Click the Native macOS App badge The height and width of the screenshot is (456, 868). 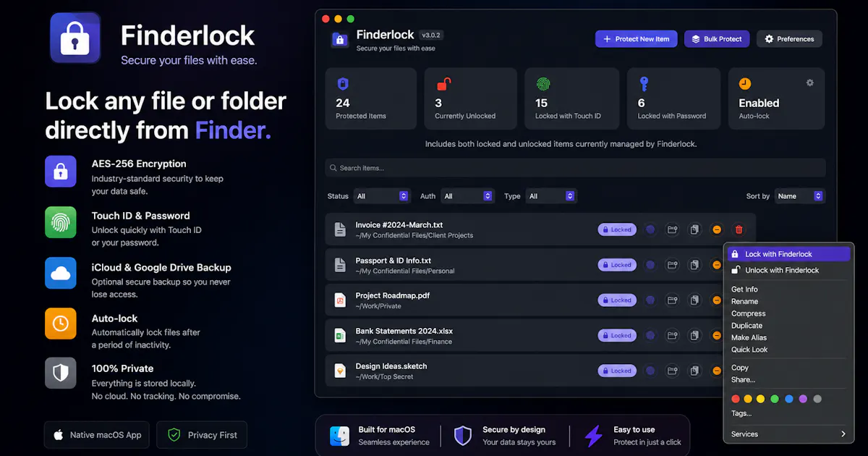click(x=97, y=435)
